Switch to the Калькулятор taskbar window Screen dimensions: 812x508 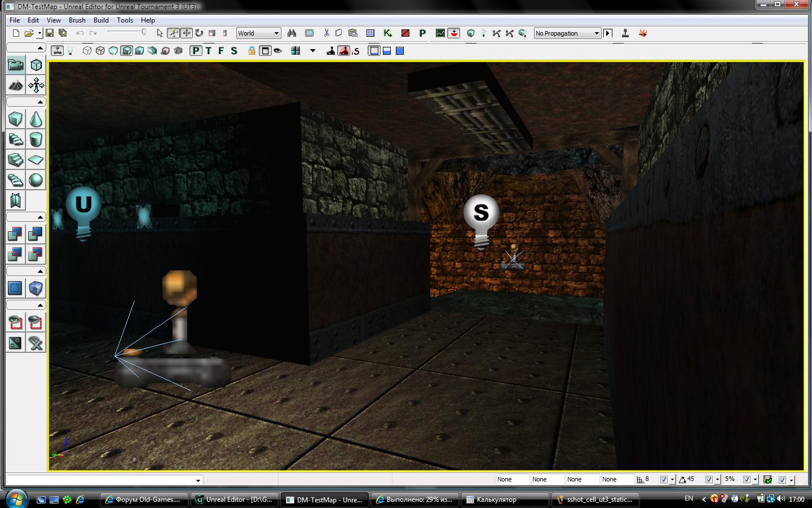click(505, 500)
